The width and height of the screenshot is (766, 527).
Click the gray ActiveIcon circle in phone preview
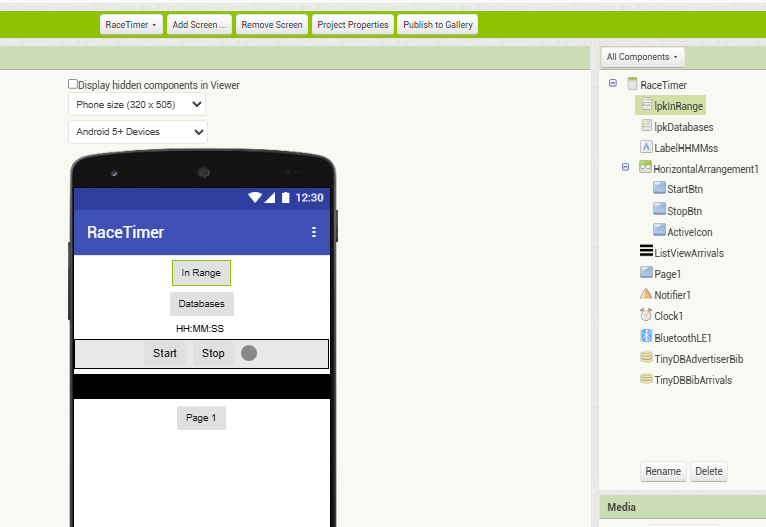[249, 353]
